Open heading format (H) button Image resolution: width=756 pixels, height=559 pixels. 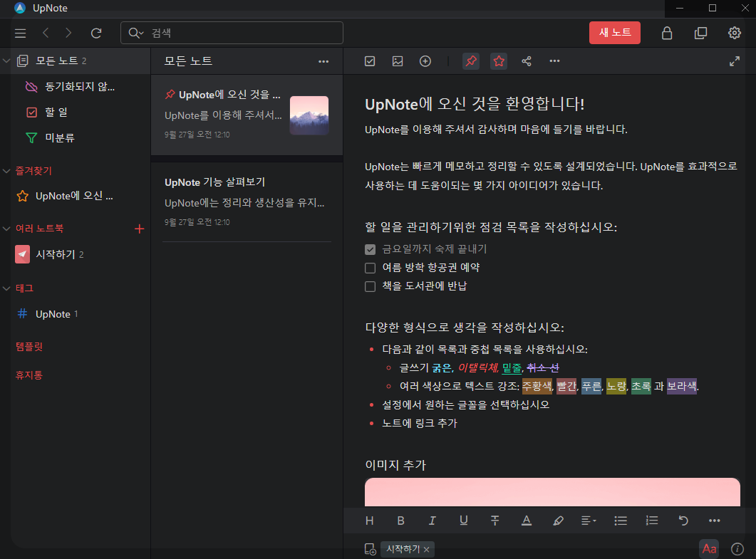click(x=370, y=521)
